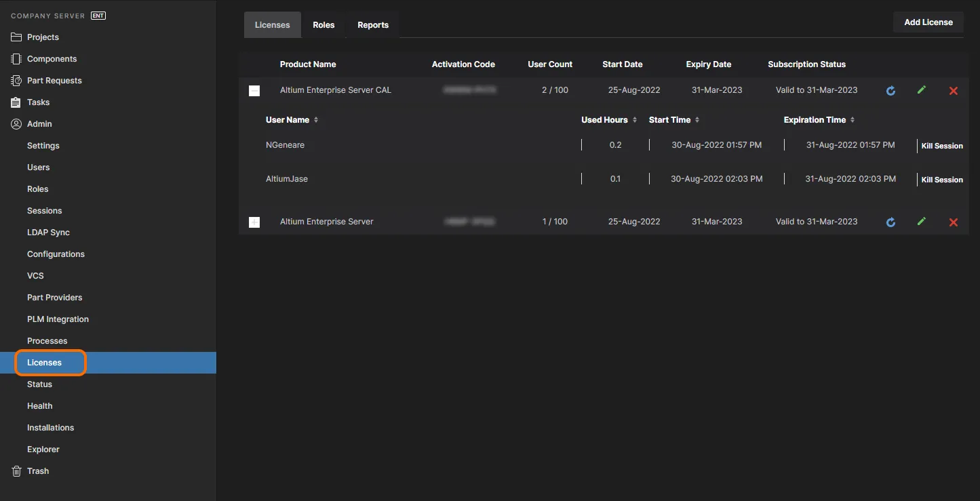Image resolution: width=980 pixels, height=501 pixels.
Task: Select PLM Integration in sidebar
Action: (58, 319)
